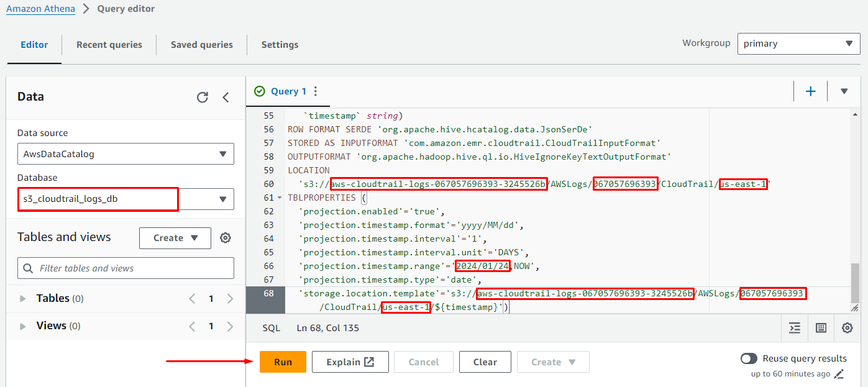Go to Amazon Athena breadcrumb link
868x387 pixels.
(x=40, y=9)
